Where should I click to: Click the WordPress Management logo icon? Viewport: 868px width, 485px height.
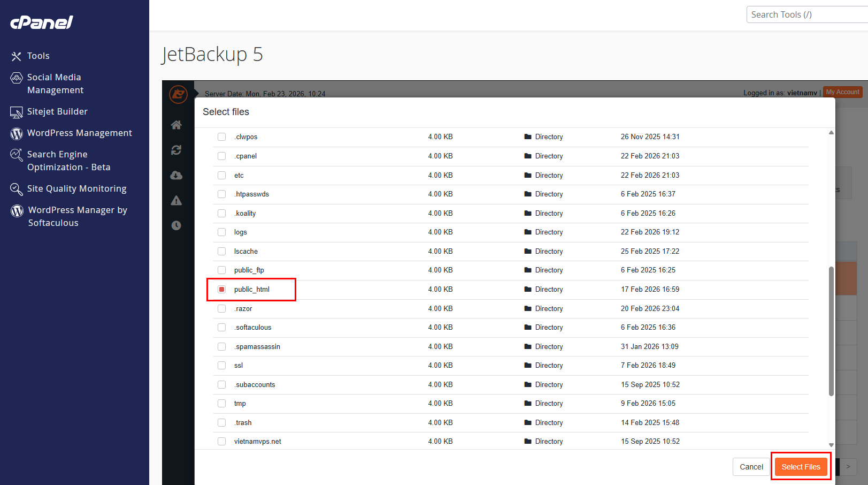(x=17, y=133)
